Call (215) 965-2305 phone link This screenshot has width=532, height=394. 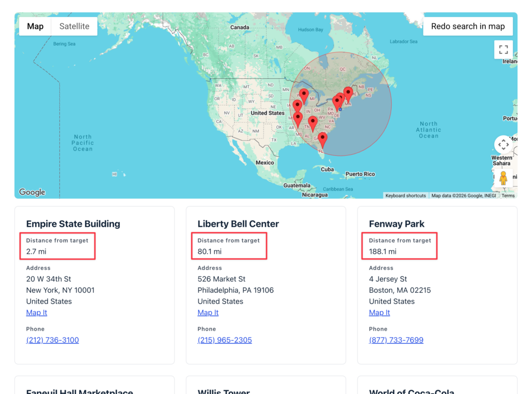224,340
